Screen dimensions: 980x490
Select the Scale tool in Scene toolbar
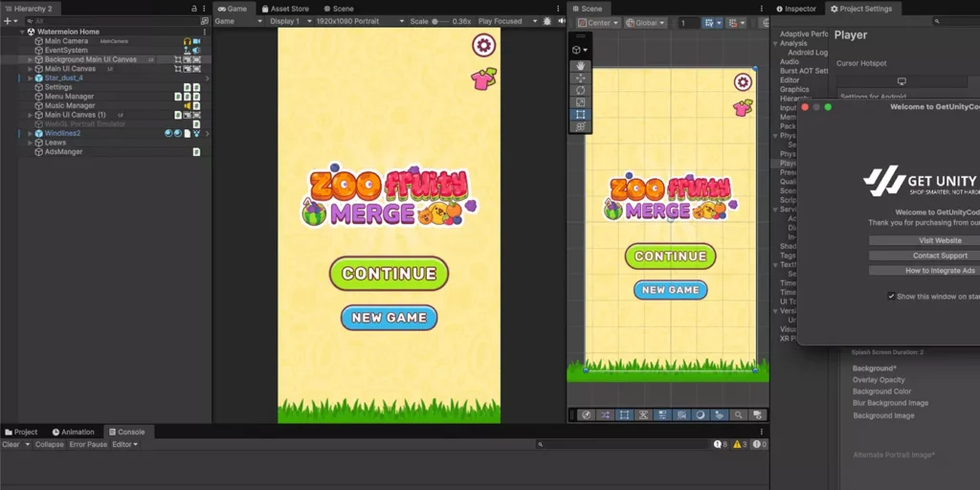click(x=580, y=102)
